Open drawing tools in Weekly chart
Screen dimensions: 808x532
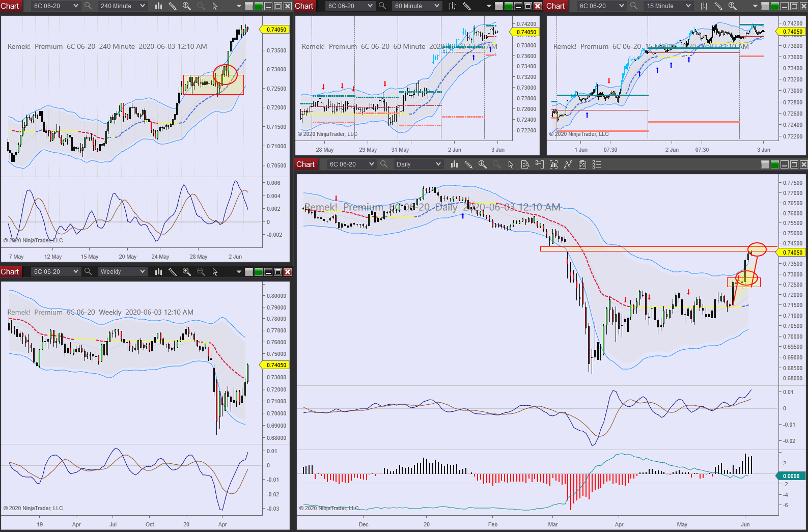173,272
